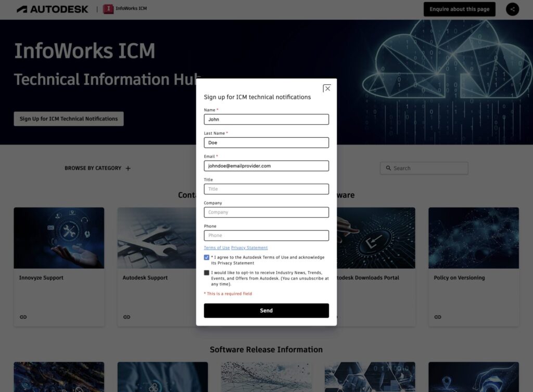Click the Innovyze Support card thumbnail
The image size is (533, 392).
[59, 238]
